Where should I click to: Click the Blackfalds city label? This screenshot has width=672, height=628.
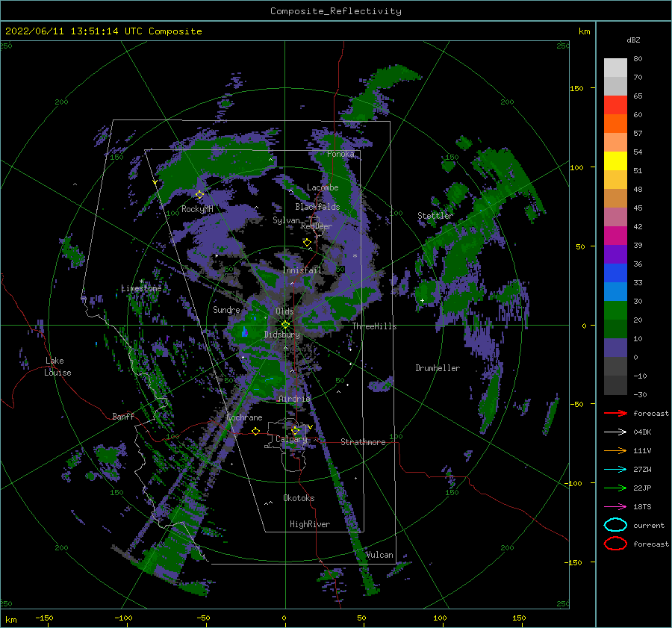pos(317,207)
